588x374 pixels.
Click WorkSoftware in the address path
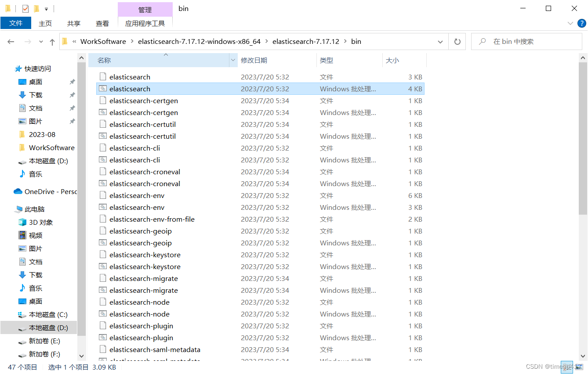pos(103,42)
